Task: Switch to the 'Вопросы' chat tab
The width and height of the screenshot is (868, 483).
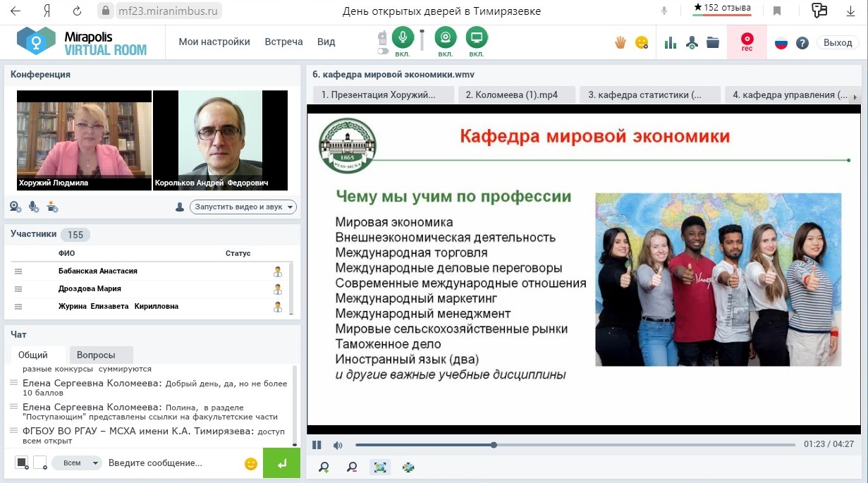Action: (x=96, y=355)
